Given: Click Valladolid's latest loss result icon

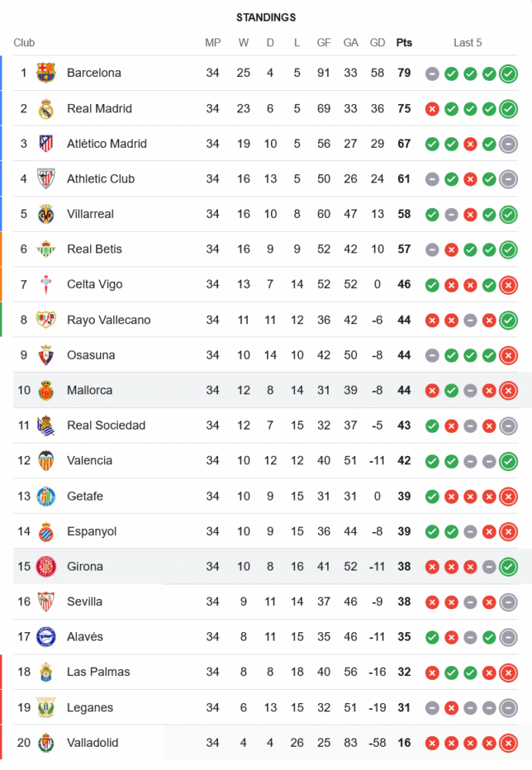Looking at the screenshot, I should (507, 743).
